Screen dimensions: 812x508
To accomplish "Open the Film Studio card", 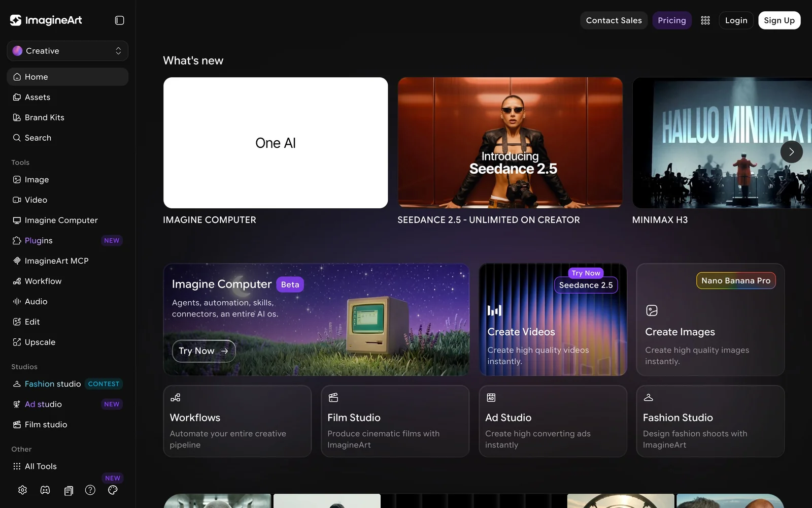I will coord(395,421).
